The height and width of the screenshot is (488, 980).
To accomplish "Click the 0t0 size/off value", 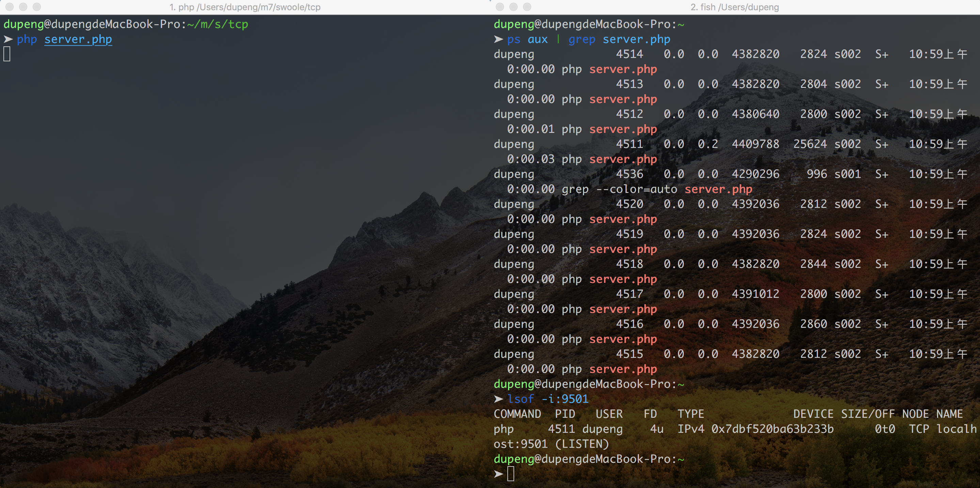I will (885, 429).
